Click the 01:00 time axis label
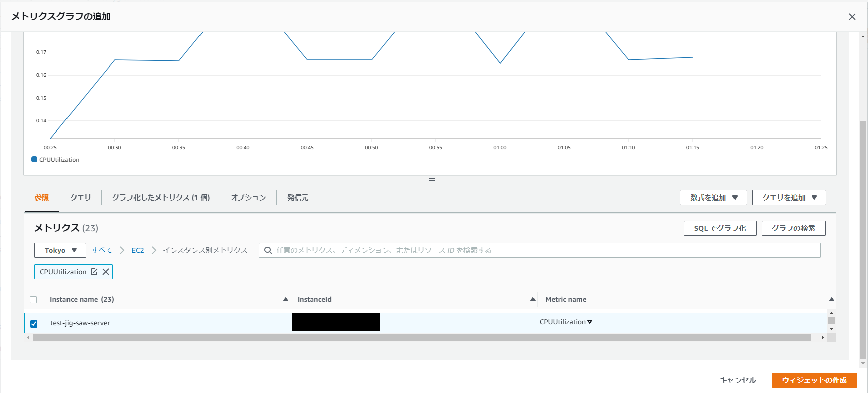The image size is (868, 393). pyautogui.click(x=500, y=148)
